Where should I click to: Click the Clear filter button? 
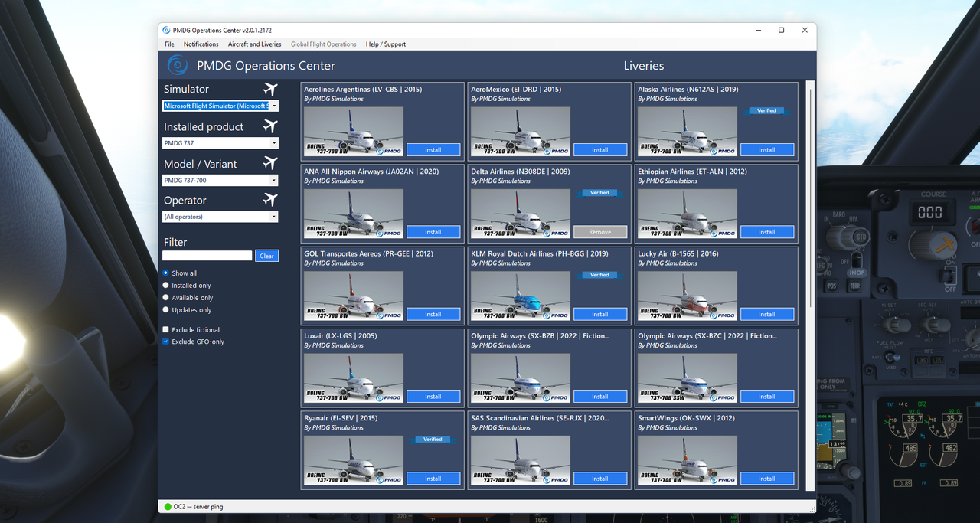(x=266, y=256)
